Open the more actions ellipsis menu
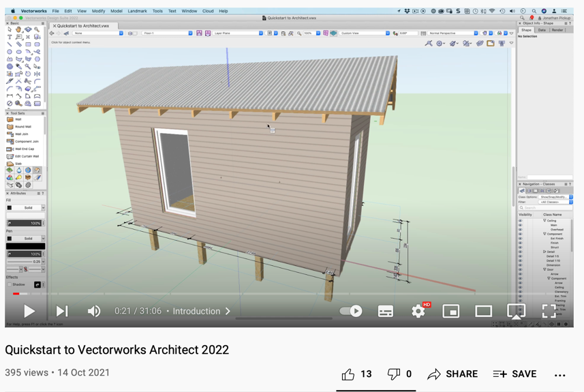 coord(559,375)
